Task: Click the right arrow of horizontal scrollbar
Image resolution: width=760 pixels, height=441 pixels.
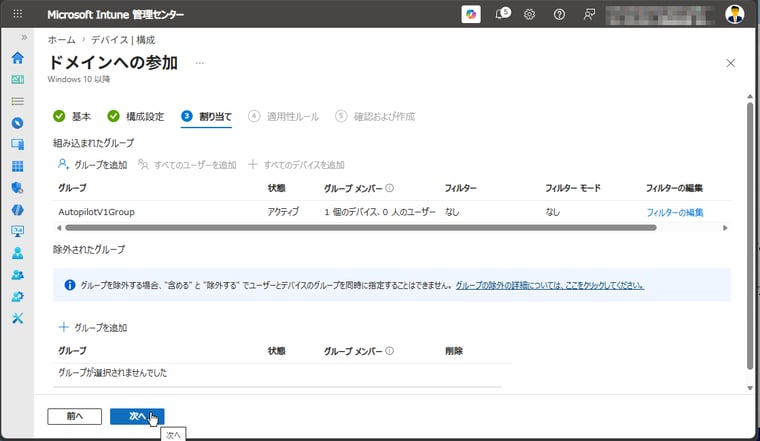Action: click(x=725, y=228)
